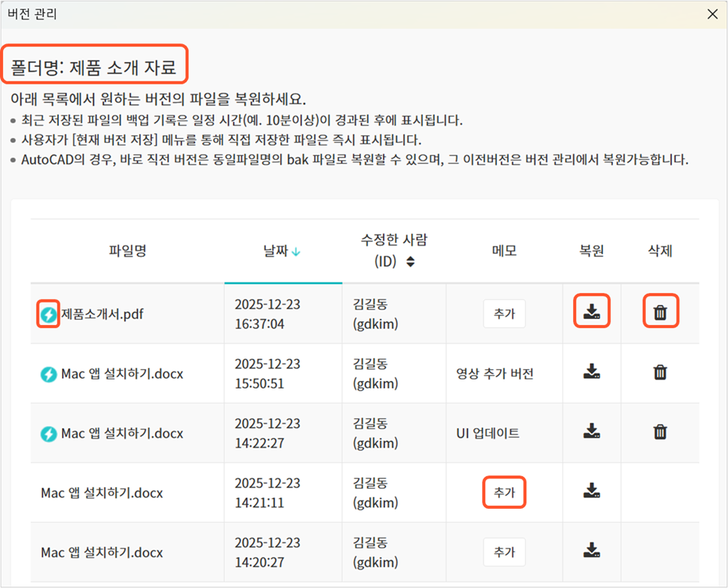Delete the 제품소개서.pdf version with trash icon
The width and height of the screenshot is (728, 588).
[660, 312]
